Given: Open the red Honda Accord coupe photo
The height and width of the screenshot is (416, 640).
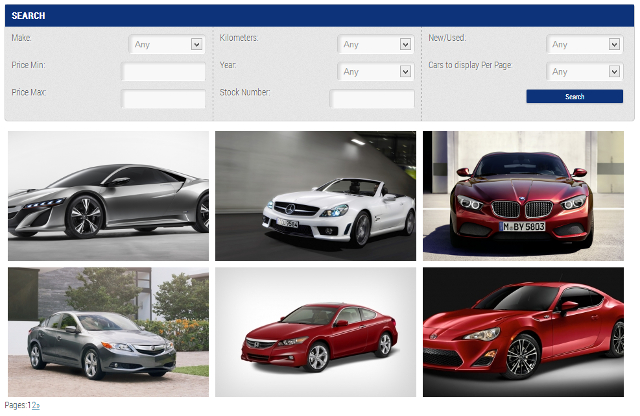Looking at the screenshot, I should pos(316,332).
